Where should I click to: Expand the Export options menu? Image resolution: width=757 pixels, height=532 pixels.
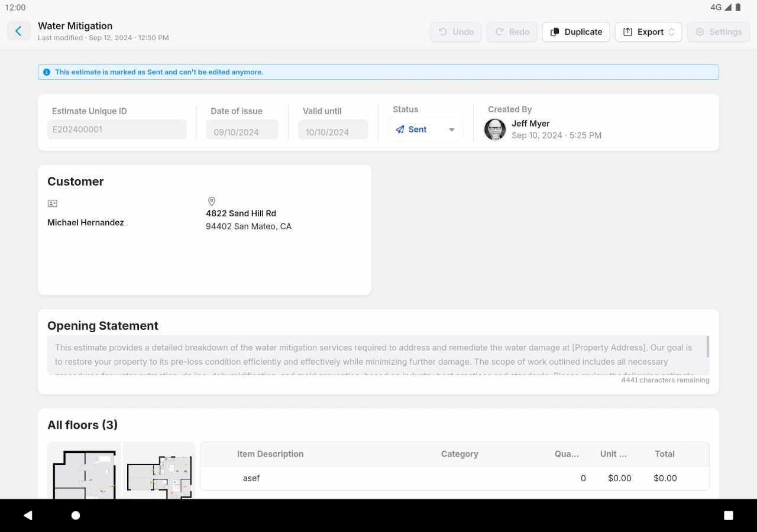(648, 32)
